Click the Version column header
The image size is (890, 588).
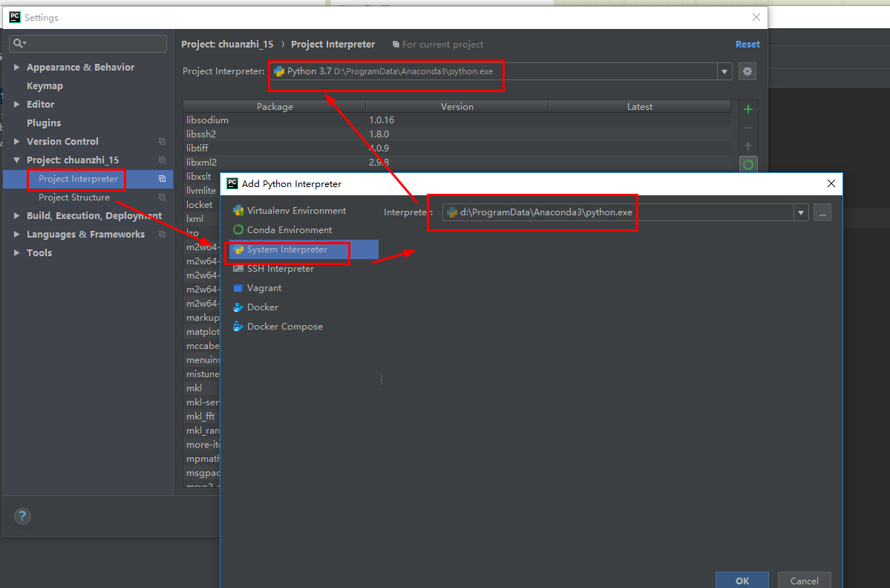457,107
